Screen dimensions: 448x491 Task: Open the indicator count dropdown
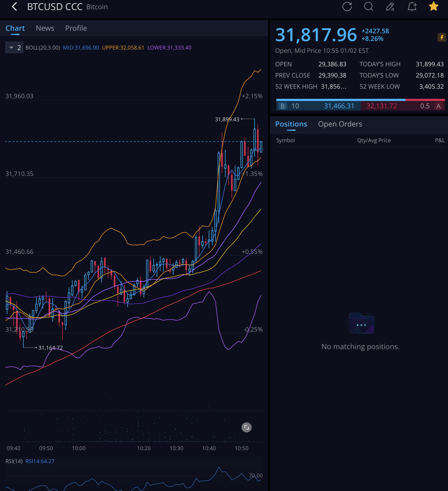(x=14, y=48)
